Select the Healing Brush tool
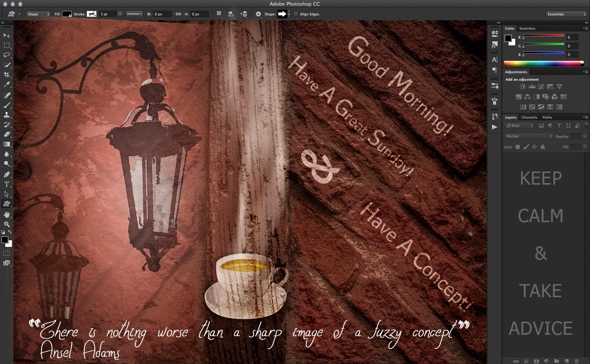 tap(6, 95)
